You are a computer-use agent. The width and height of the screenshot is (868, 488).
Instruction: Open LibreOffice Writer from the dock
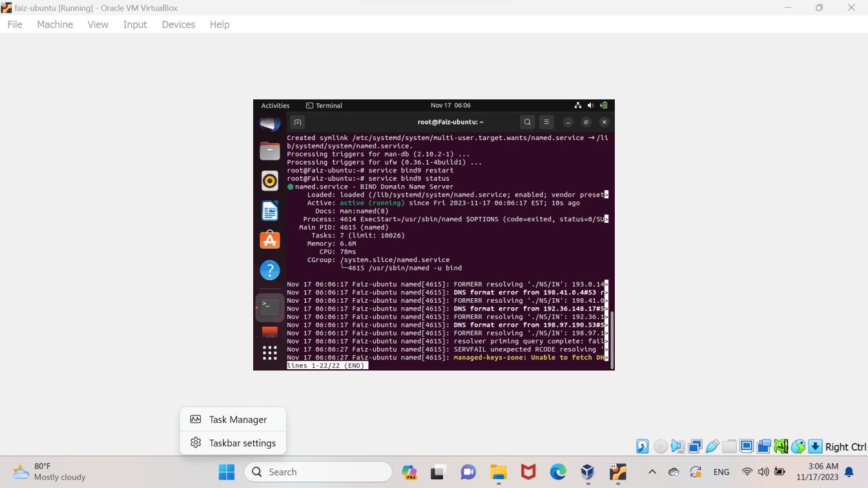270,210
